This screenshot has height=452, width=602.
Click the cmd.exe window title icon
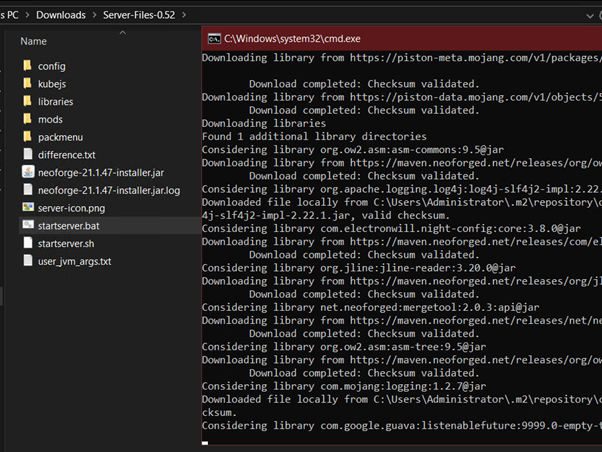coord(214,39)
